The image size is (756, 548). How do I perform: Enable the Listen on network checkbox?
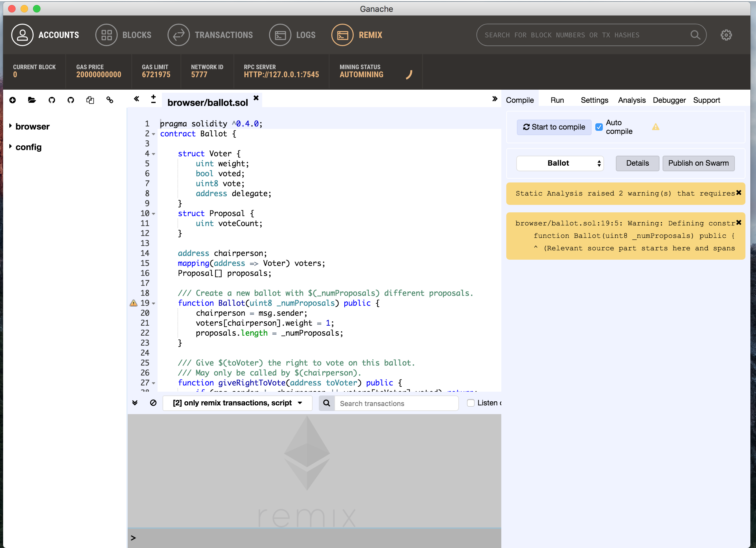[471, 403]
